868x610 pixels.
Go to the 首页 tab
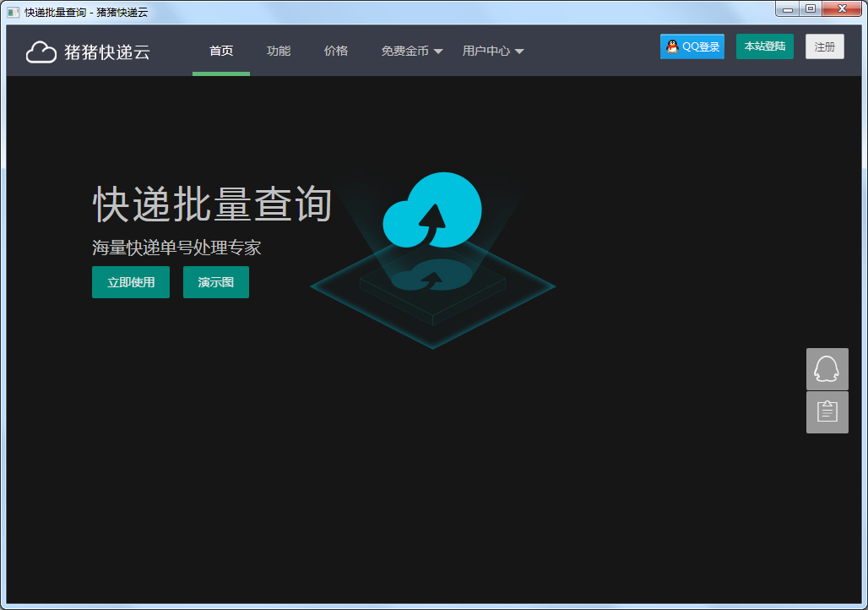(221, 51)
